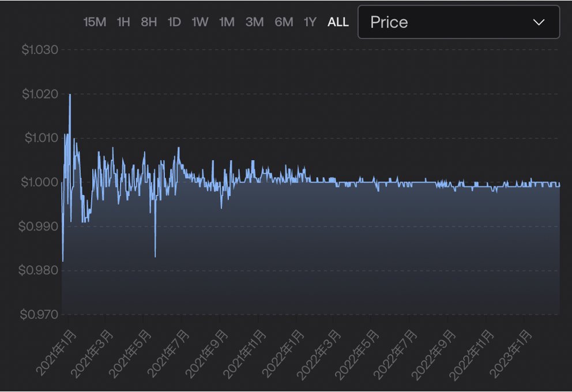Click the 2021年9月 date label
This screenshot has height=392, width=572.
point(206,354)
